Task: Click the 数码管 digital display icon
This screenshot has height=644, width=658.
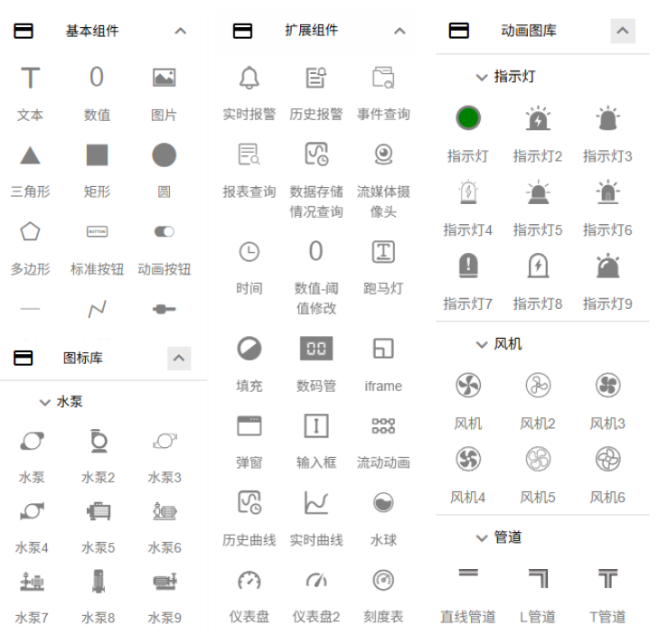Action: pyautogui.click(x=315, y=349)
